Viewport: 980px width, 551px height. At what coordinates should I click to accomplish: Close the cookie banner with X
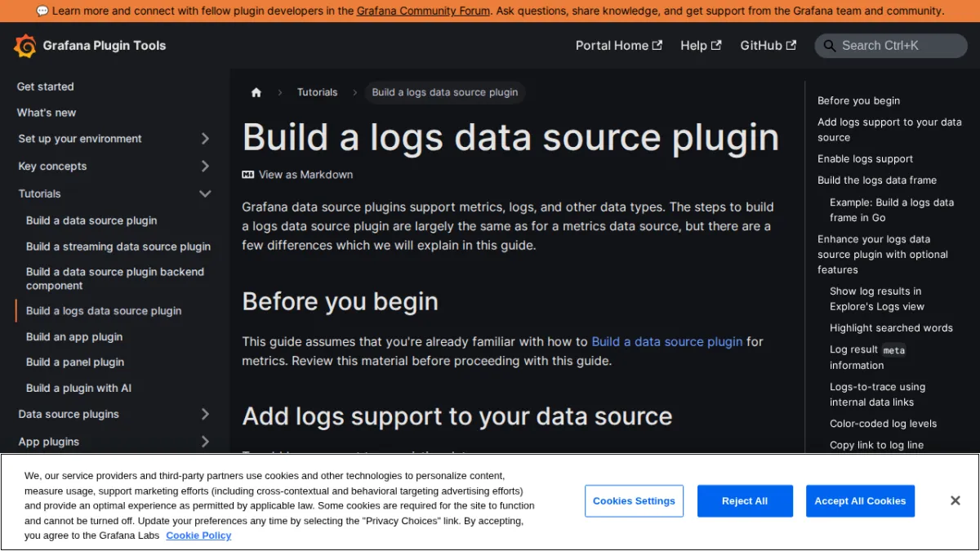955,500
